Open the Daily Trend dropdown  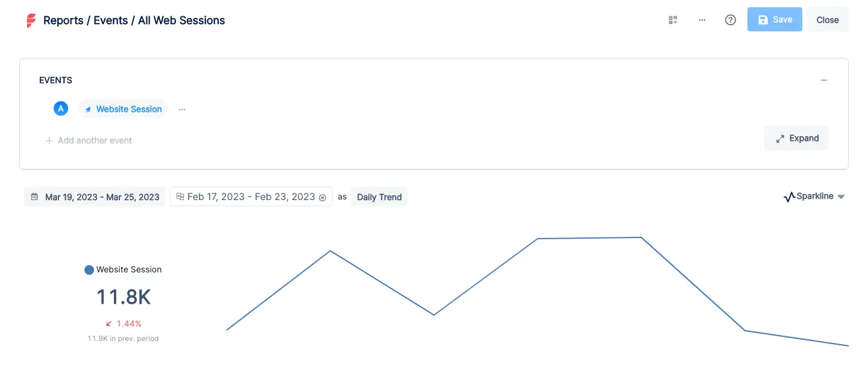[379, 196]
